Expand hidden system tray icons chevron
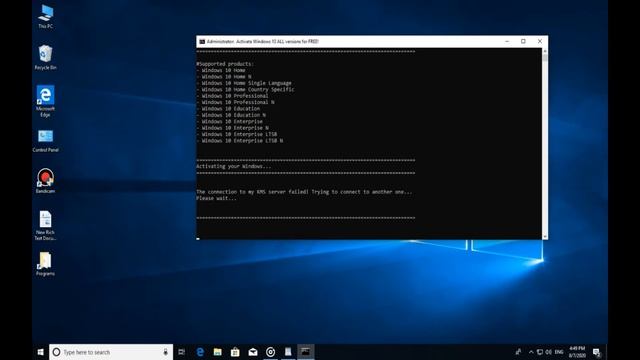The width and height of the screenshot is (640, 360). (531, 352)
